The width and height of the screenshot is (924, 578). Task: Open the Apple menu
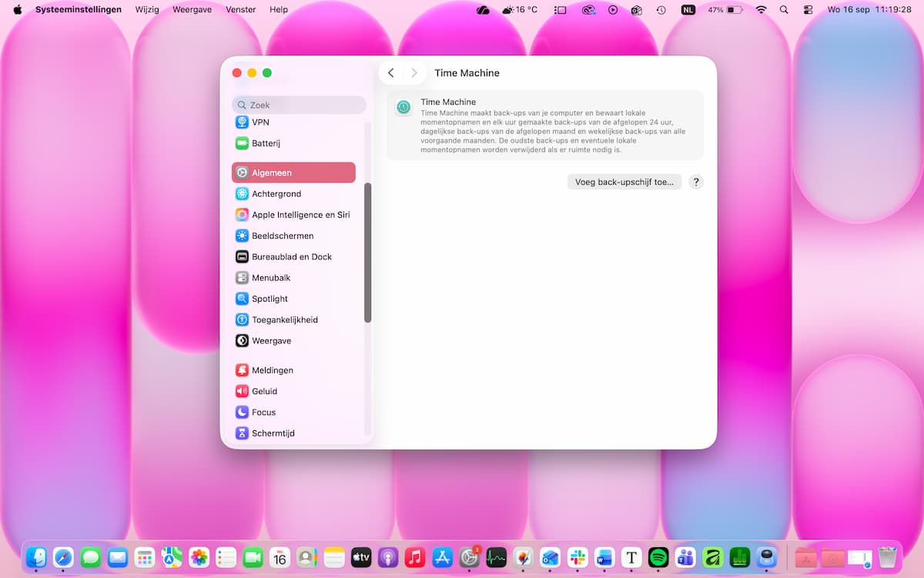(x=18, y=9)
